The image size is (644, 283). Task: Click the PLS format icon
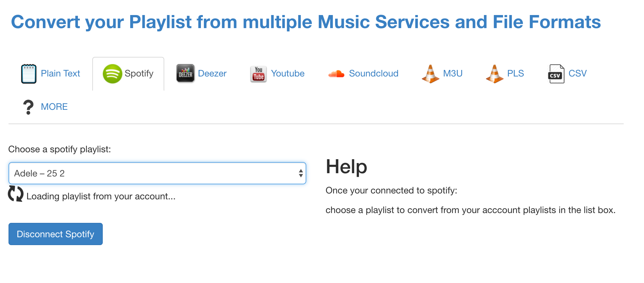click(494, 74)
